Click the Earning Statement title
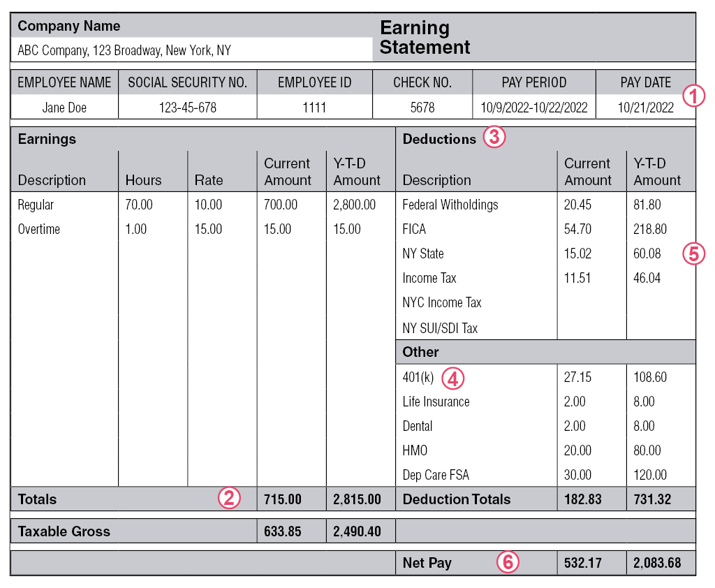This screenshot has width=715, height=588. click(425, 38)
